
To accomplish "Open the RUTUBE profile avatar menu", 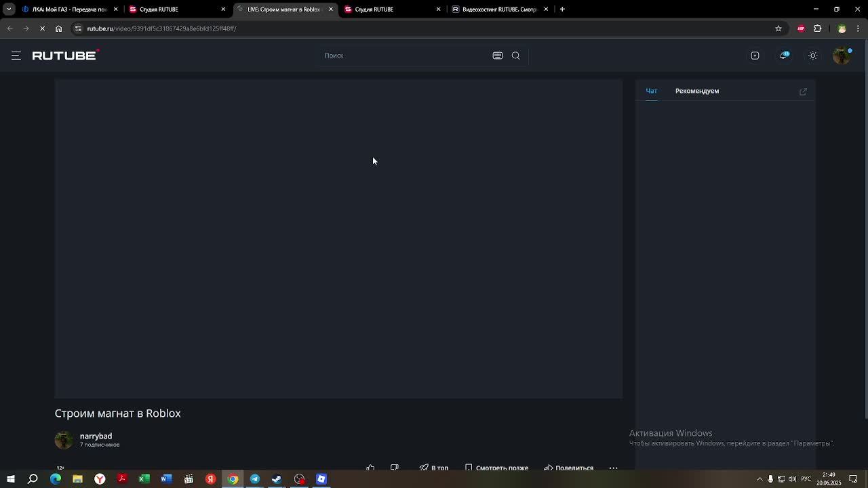I will (842, 56).
